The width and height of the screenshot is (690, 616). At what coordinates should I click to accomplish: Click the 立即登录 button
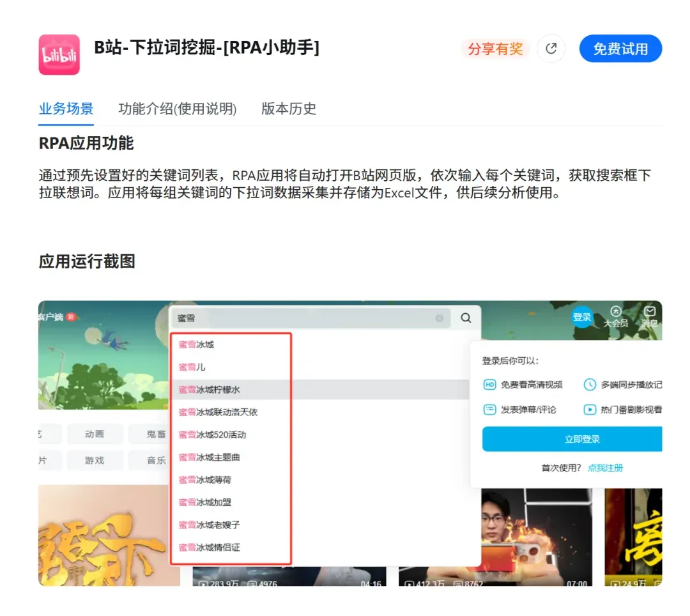(x=572, y=439)
